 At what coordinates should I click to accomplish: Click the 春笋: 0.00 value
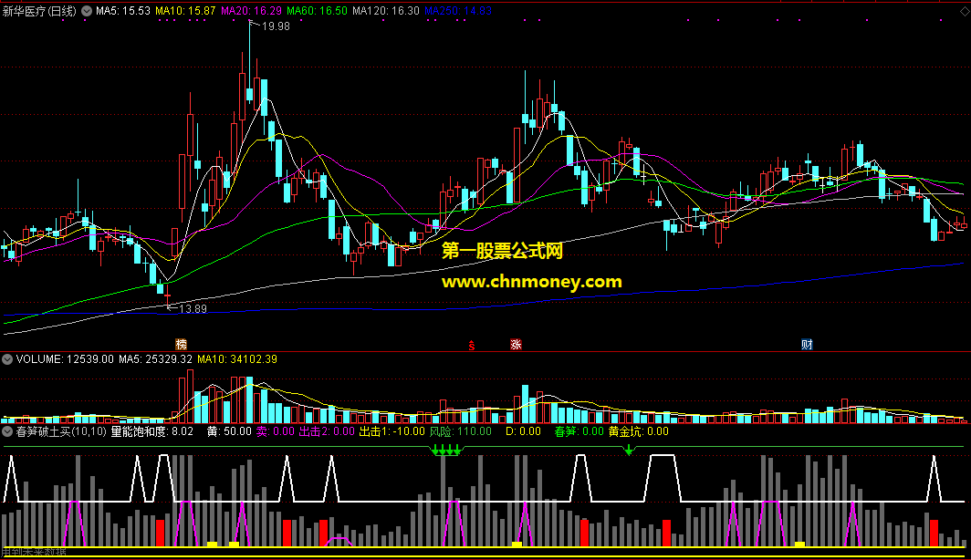(579, 431)
